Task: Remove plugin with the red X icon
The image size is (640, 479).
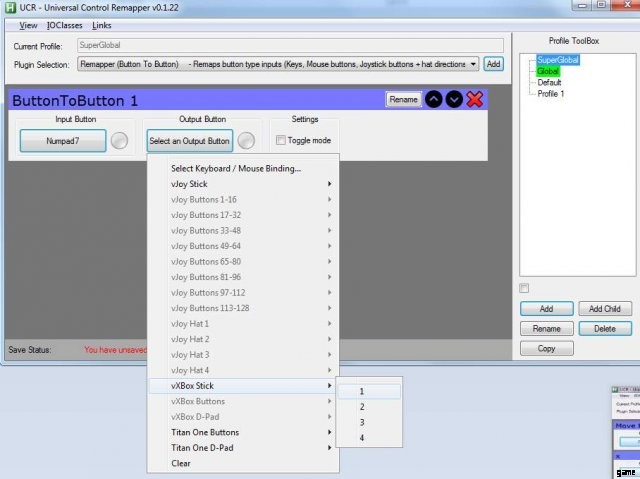Action: pyautogui.click(x=475, y=99)
